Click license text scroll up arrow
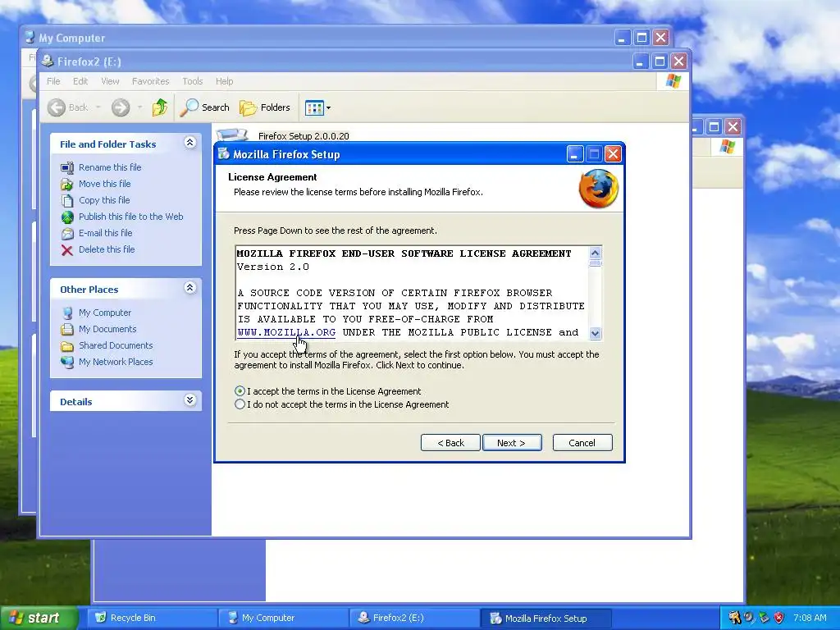 [595, 253]
